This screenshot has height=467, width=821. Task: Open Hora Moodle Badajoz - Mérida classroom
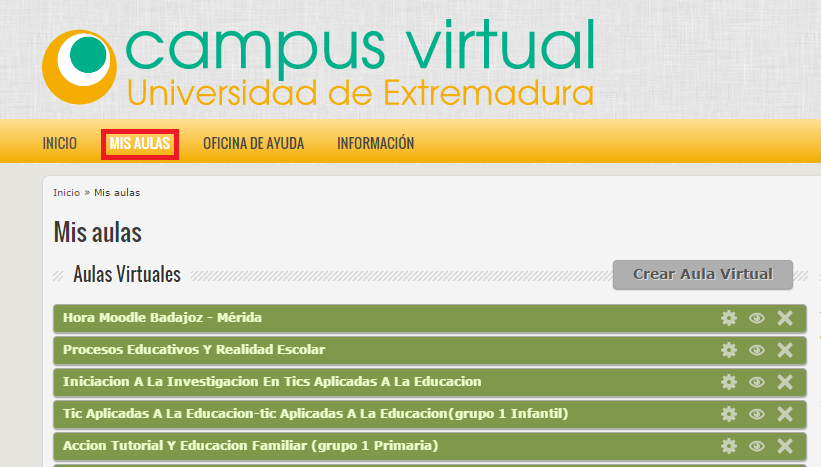[x=162, y=318]
